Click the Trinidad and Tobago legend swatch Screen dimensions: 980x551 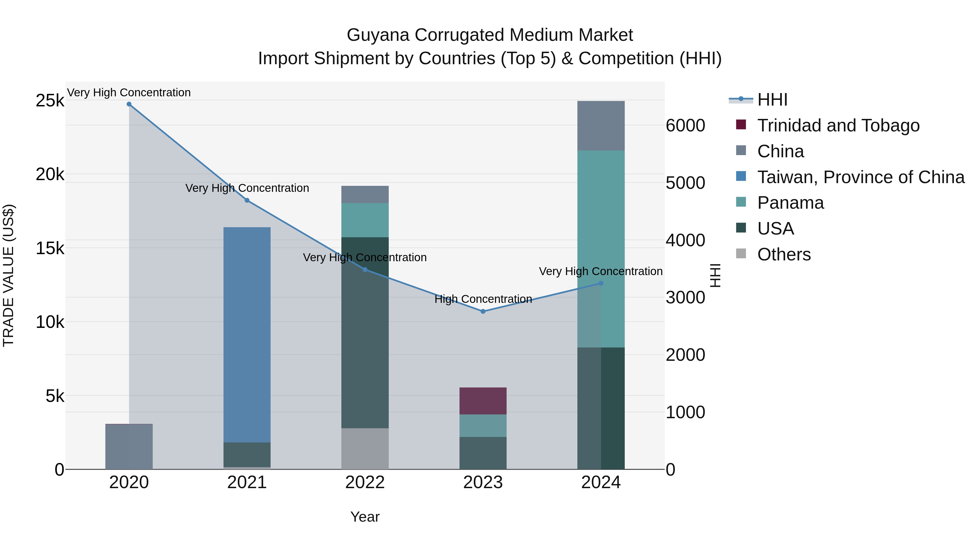click(741, 124)
